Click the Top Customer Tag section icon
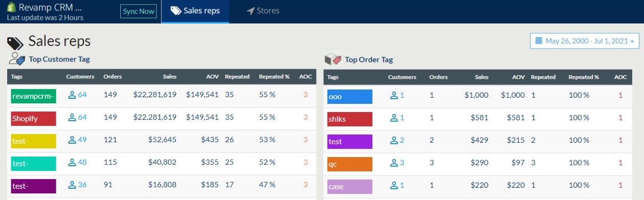 (x=17, y=59)
